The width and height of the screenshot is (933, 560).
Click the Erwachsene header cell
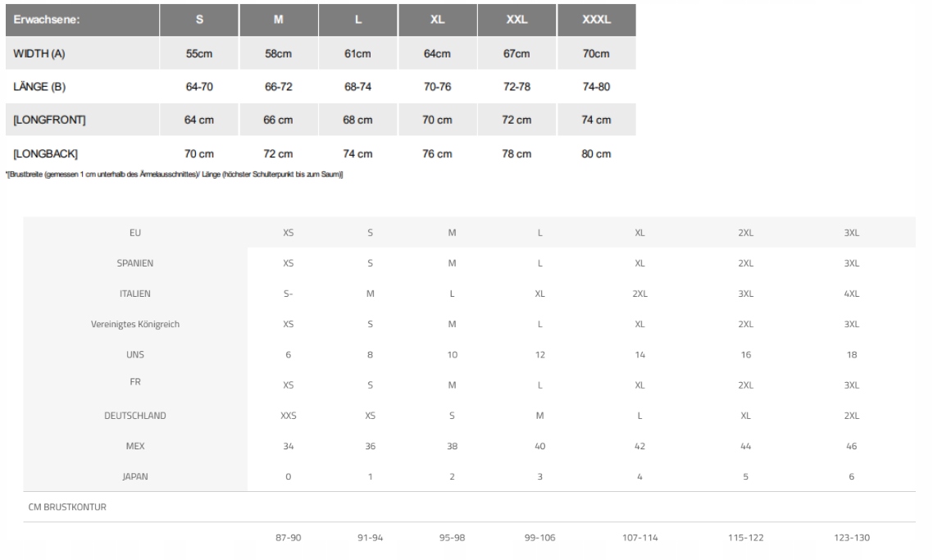tap(82, 20)
